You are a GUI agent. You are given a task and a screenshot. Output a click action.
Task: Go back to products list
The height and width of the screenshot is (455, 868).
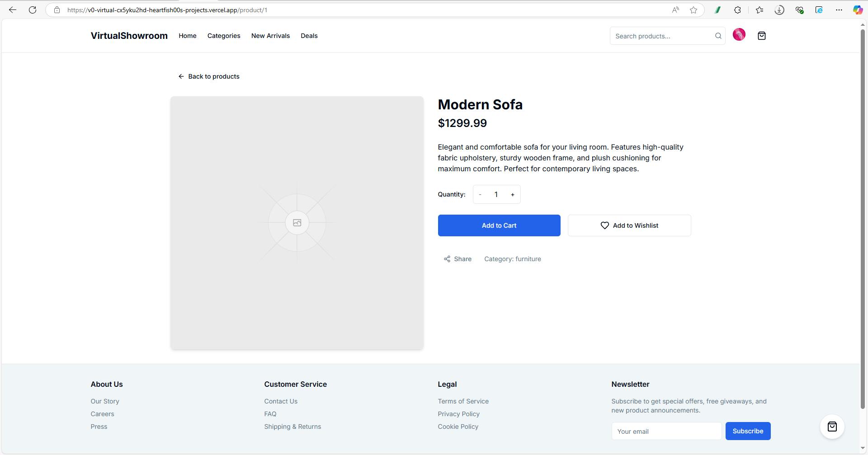[x=209, y=76]
